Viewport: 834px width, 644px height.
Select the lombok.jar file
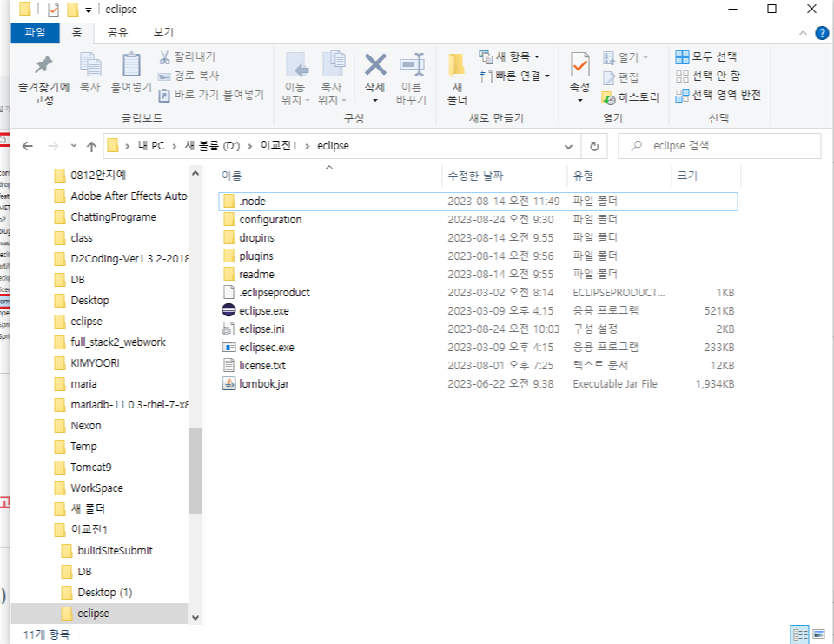coord(478,384)
